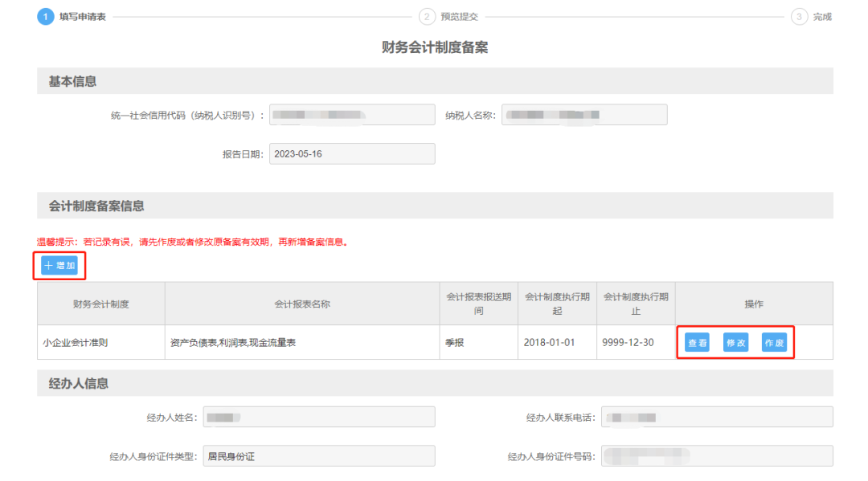Click the 9999-12-30 end date cell
Screen dimensions: 868x481
coord(636,343)
